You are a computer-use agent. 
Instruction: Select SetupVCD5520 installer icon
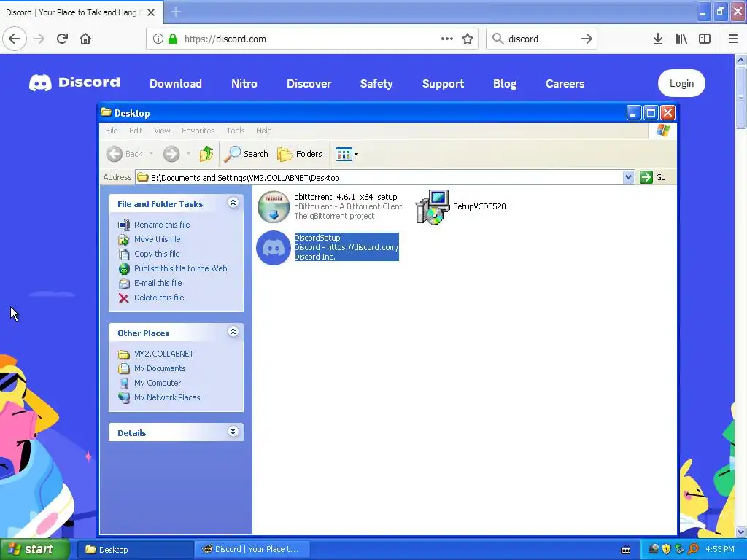point(433,206)
